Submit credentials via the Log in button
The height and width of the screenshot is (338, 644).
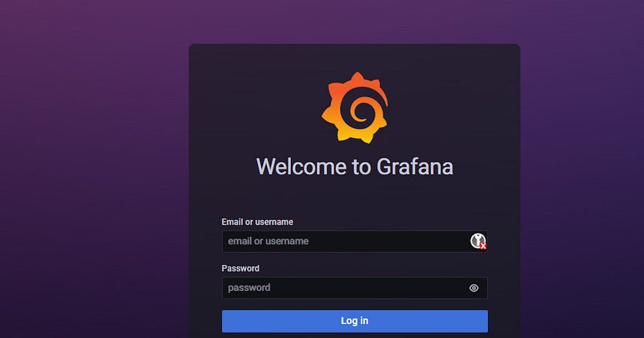click(355, 321)
